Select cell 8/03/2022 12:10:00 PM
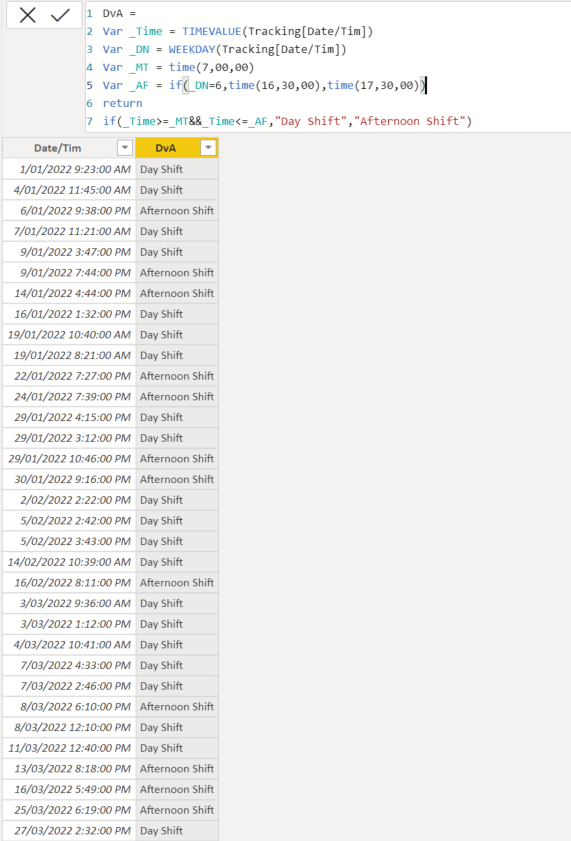 click(x=69, y=727)
